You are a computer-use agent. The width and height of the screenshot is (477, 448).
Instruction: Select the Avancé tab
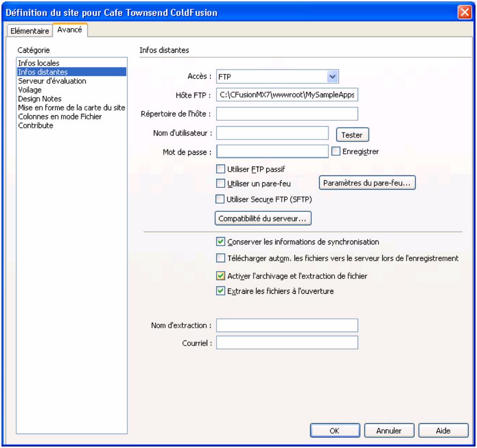click(70, 30)
